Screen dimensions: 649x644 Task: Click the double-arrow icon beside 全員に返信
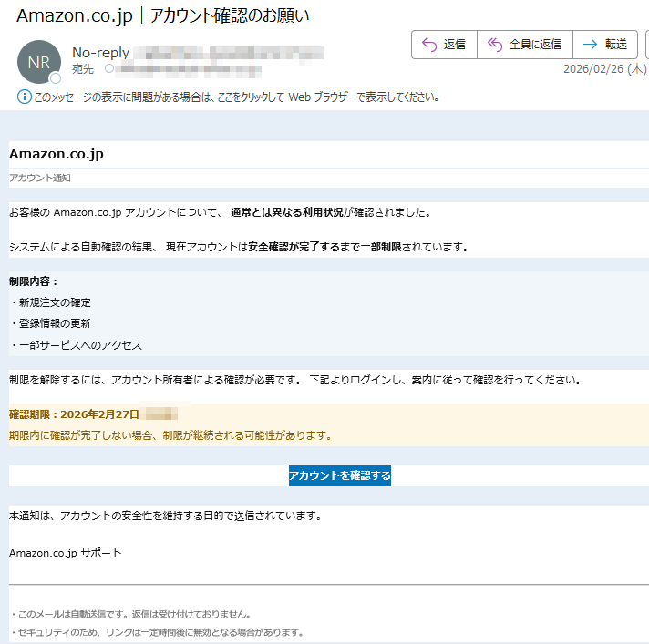pos(495,45)
